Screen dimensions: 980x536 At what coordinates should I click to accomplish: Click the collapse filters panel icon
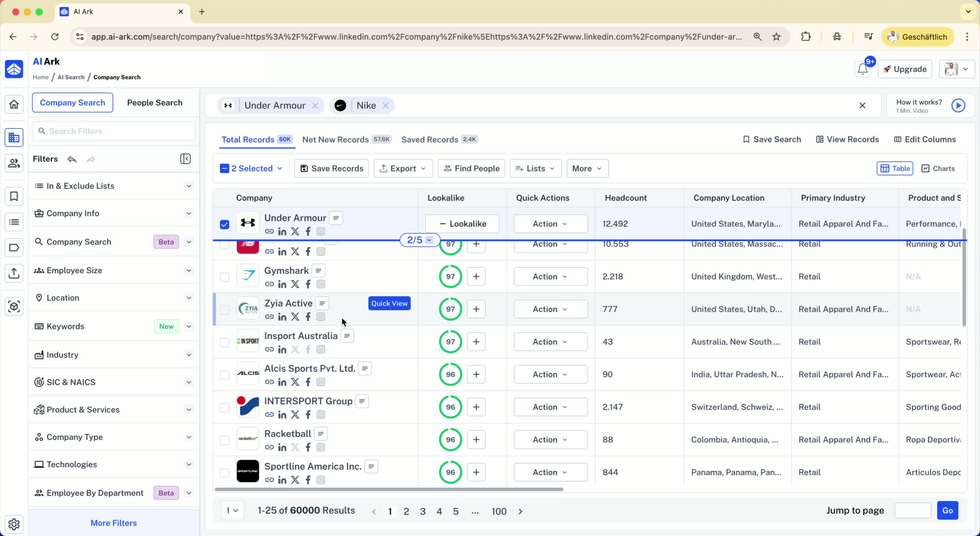pos(185,159)
